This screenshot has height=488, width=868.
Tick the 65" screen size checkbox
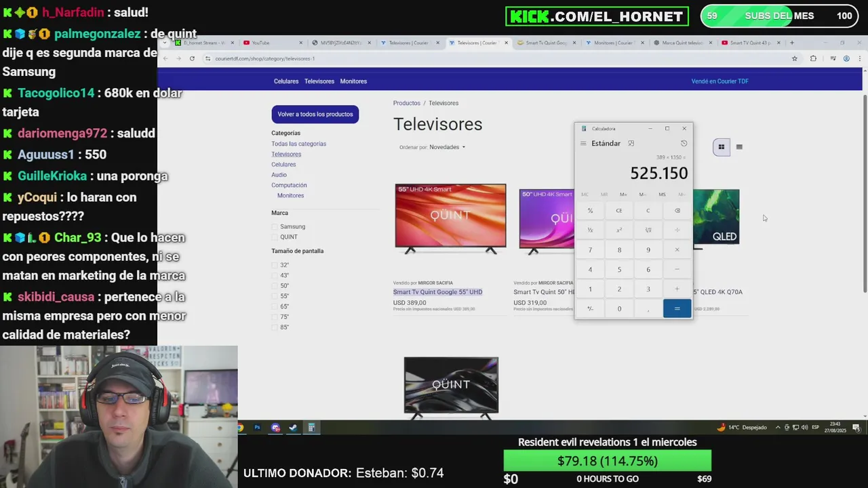click(275, 307)
